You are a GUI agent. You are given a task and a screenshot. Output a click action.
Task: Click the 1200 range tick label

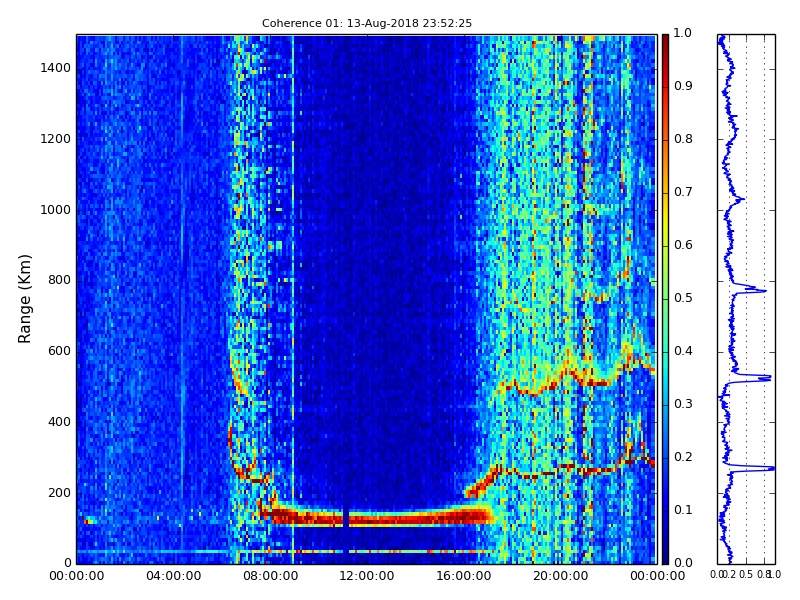[55, 139]
